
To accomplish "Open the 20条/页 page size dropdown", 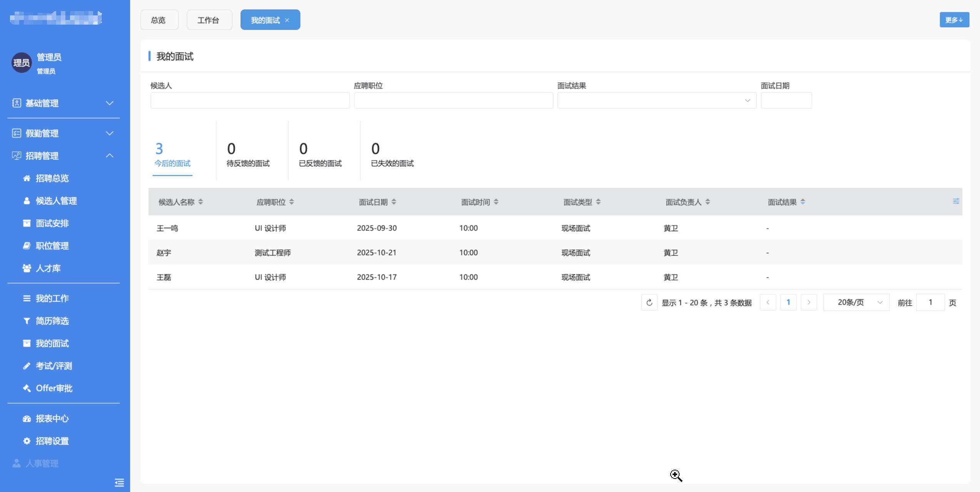I will click(x=856, y=302).
